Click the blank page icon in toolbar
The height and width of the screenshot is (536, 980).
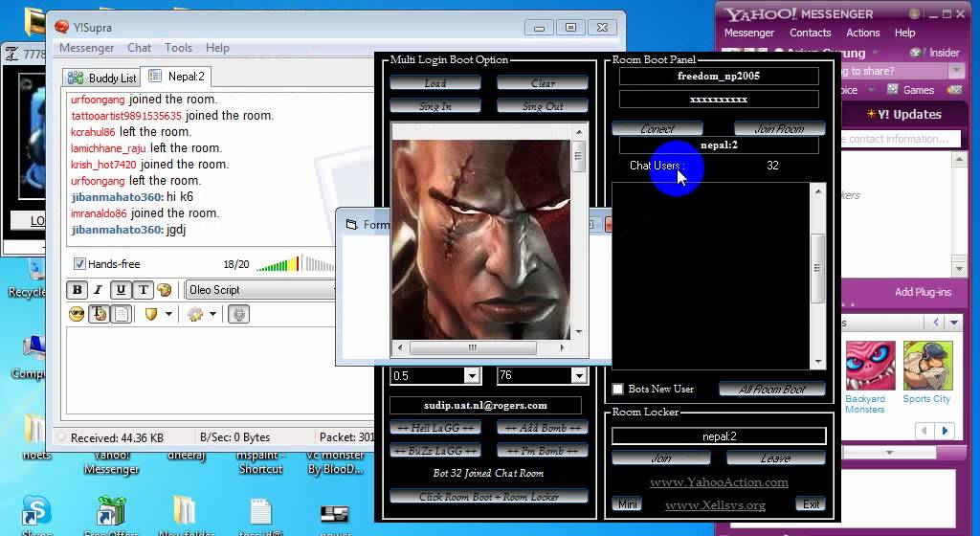(x=122, y=314)
